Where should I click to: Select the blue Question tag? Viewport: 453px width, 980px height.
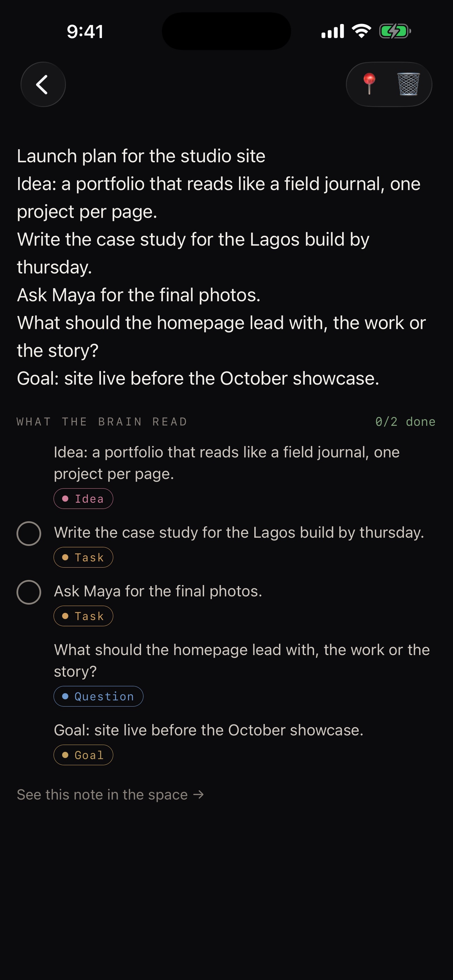click(98, 696)
